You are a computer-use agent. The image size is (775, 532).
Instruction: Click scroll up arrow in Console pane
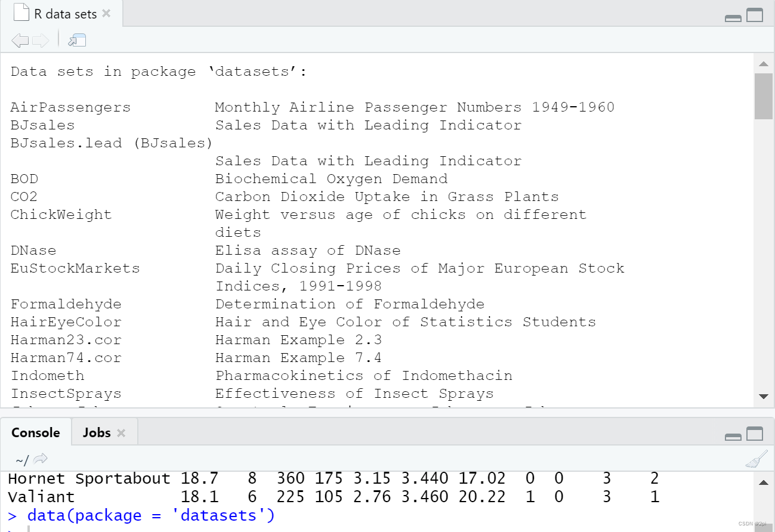click(763, 482)
